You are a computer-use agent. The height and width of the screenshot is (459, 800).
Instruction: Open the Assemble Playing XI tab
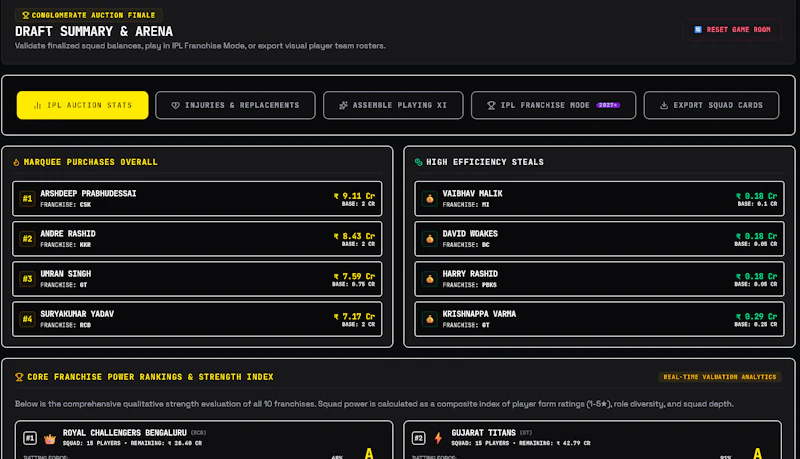(x=393, y=105)
